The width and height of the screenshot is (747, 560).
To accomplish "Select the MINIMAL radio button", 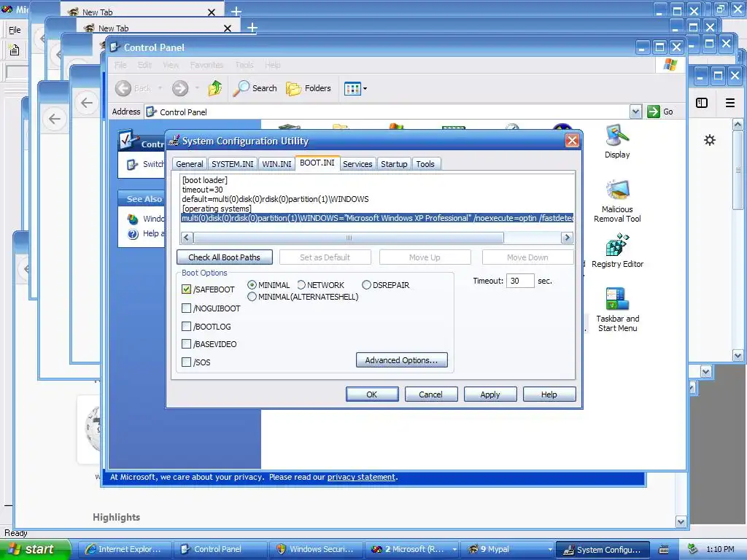I will [x=252, y=285].
